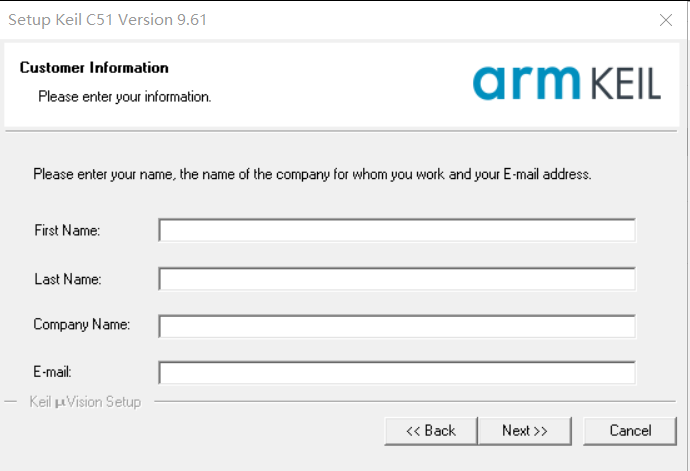Click the First Name input field
Viewport: 690px width, 471px height.
click(397, 230)
